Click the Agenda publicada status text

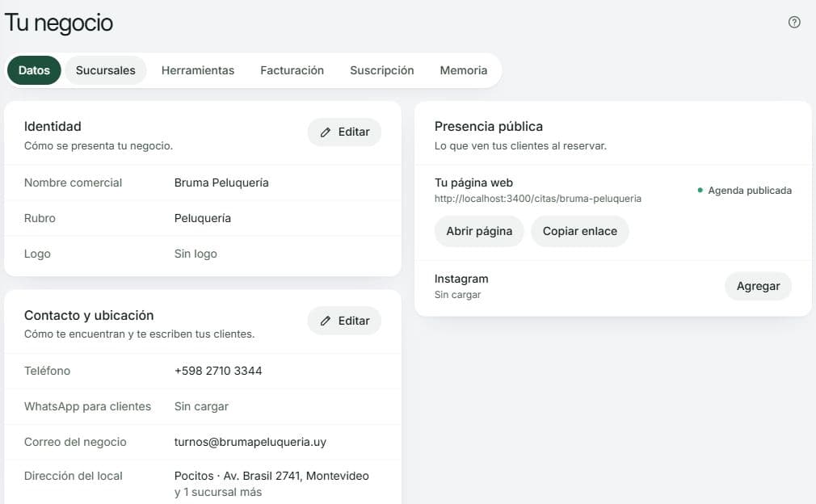point(750,191)
